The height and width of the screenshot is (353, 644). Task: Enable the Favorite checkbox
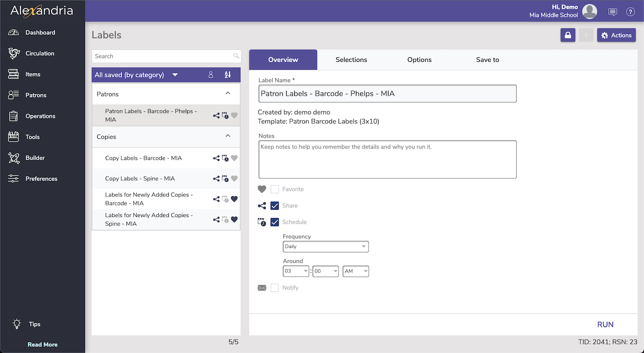(x=275, y=189)
